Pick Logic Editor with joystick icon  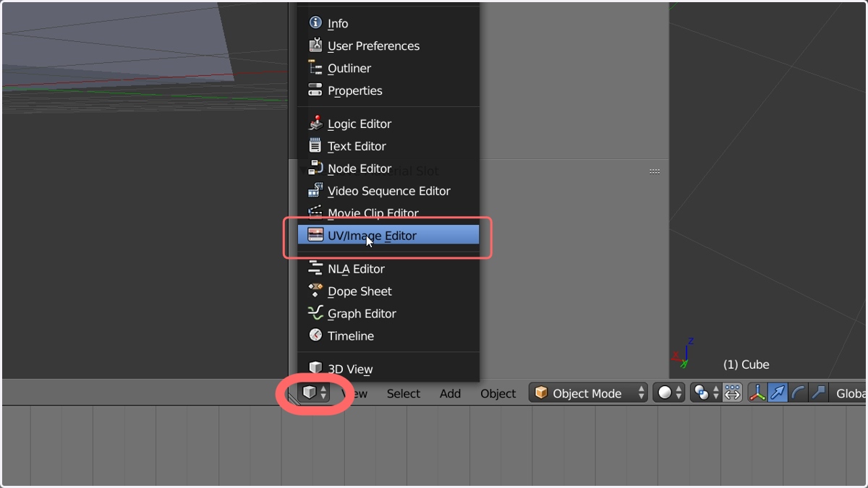pos(388,124)
